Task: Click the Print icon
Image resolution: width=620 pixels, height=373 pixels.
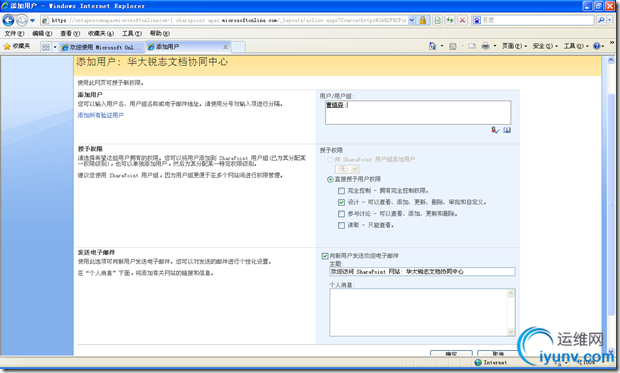Action: coord(486,46)
